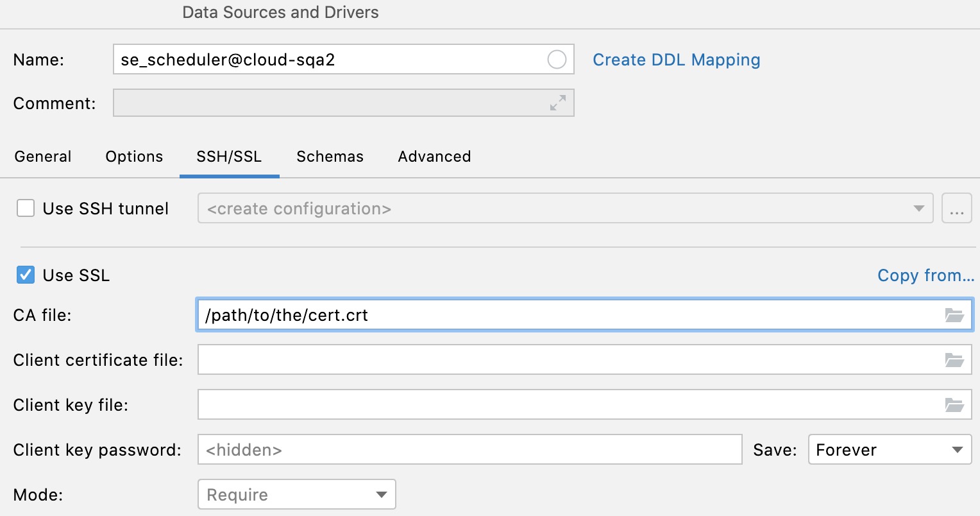Select the Advanced tab
This screenshot has width=980, height=516.
point(434,157)
